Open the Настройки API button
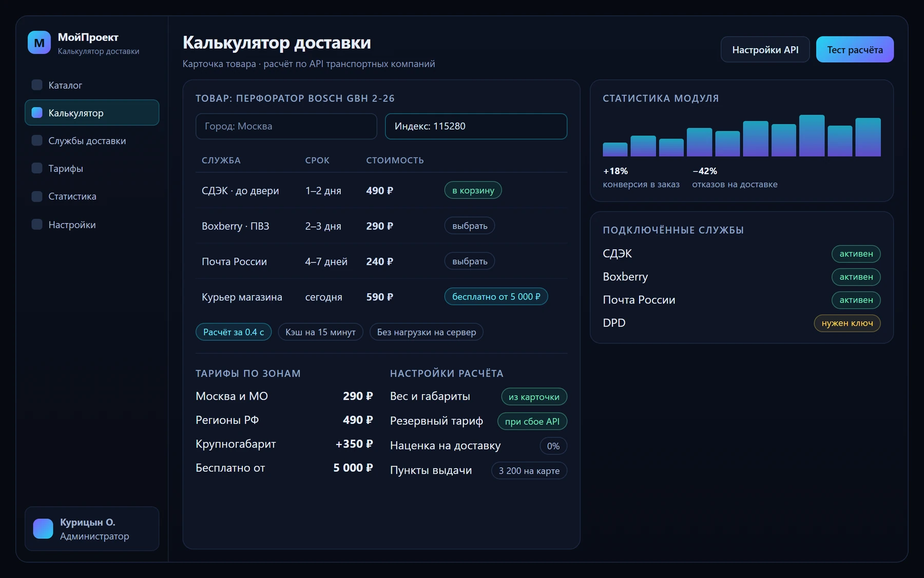 (x=765, y=49)
